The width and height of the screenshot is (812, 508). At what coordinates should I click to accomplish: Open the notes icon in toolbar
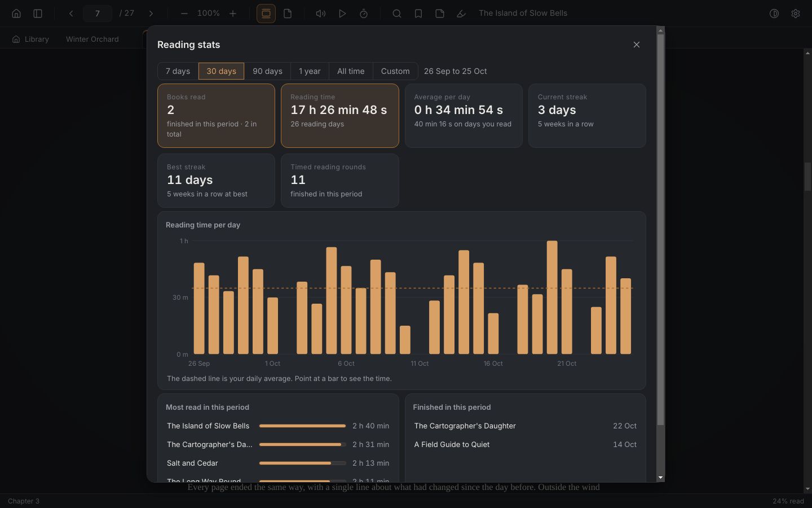(x=440, y=14)
